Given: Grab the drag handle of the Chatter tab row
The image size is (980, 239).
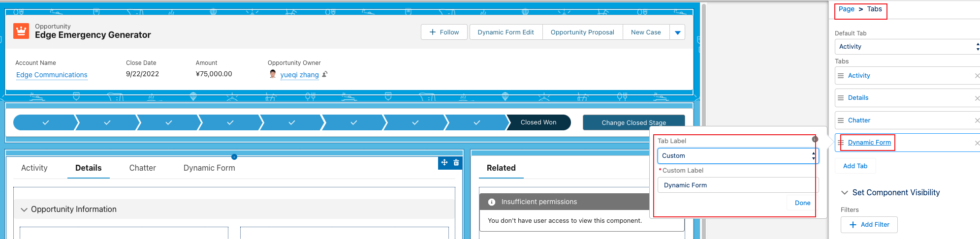Looking at the screenshot, I should click(x=841, y=120).
